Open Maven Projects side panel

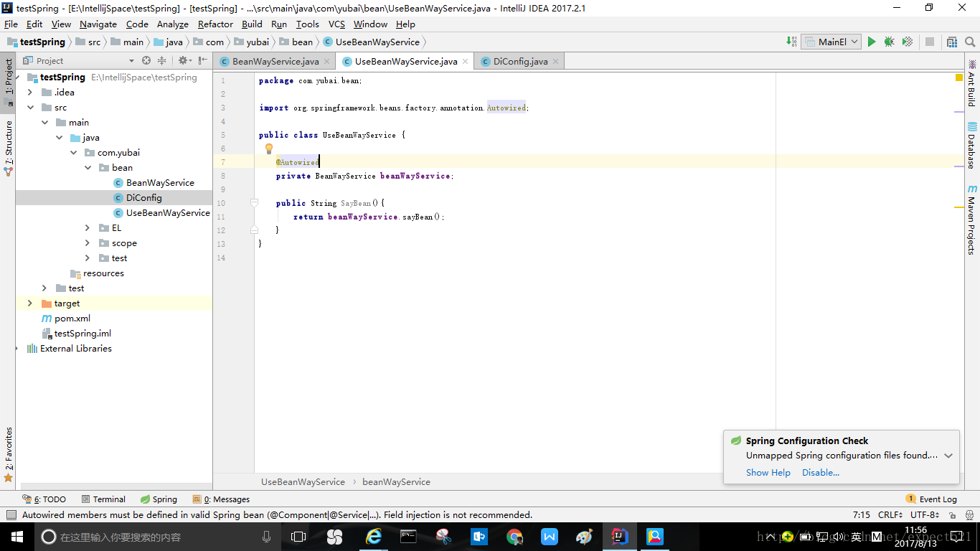pyautogui.click(x=971, y=220)
